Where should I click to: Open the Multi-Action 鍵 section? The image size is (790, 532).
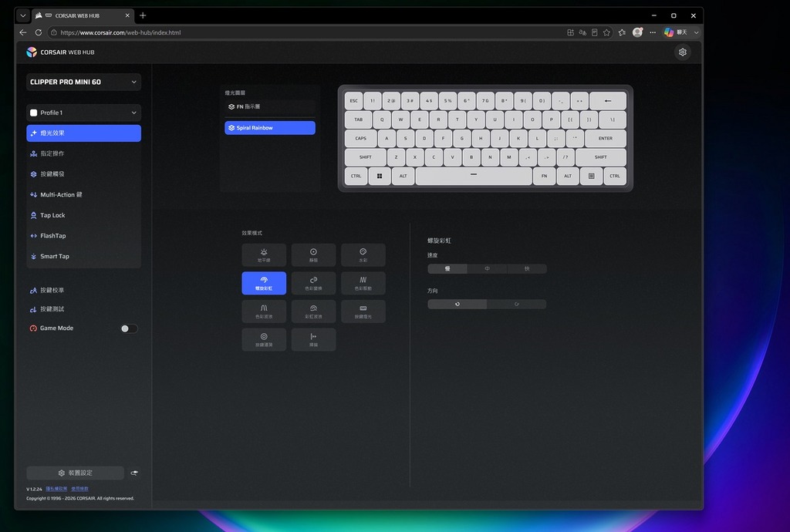(x=83, y=195)
